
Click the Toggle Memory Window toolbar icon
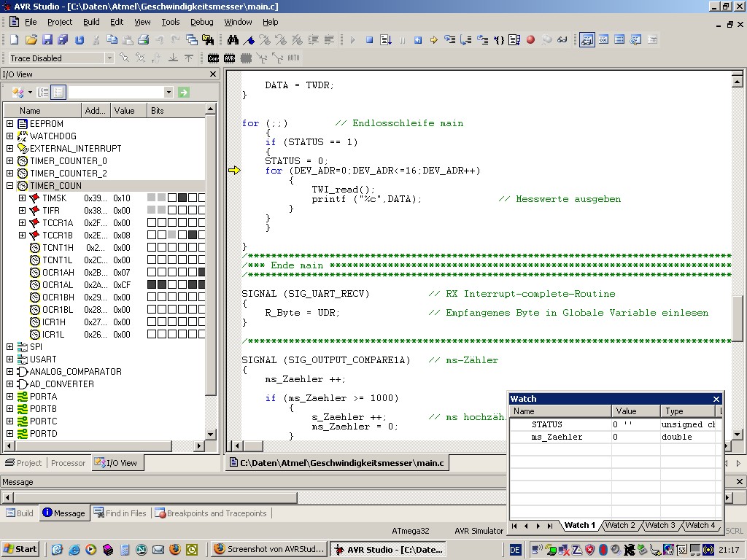click(x=619, y=40)
